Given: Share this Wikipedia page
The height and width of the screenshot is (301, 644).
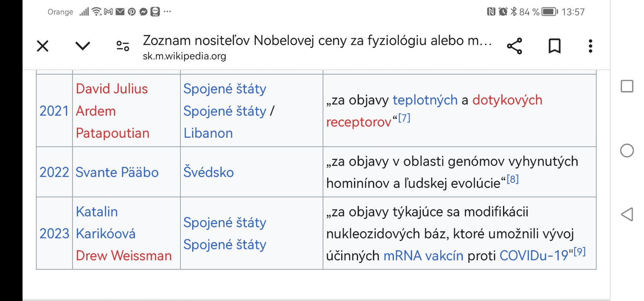Looking at the screenshot, I should click(514, 46).
